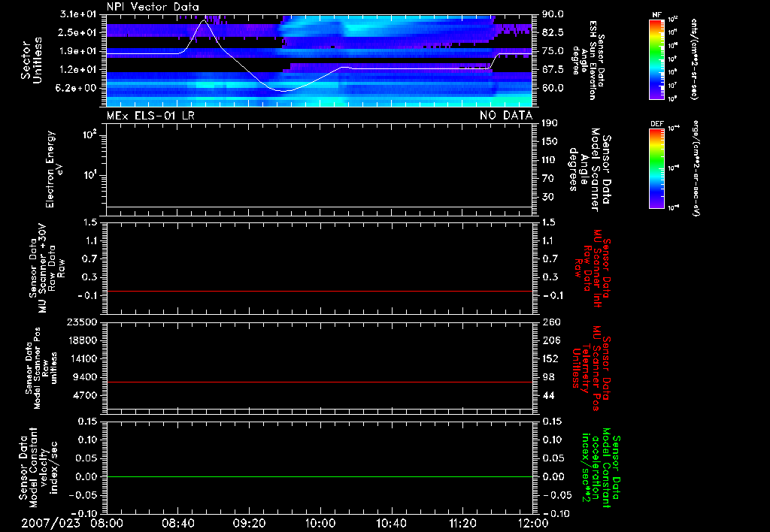Select the DEF color scale bar
The width and height of the screenshot is (770, 532).
(x=657, y=168)
